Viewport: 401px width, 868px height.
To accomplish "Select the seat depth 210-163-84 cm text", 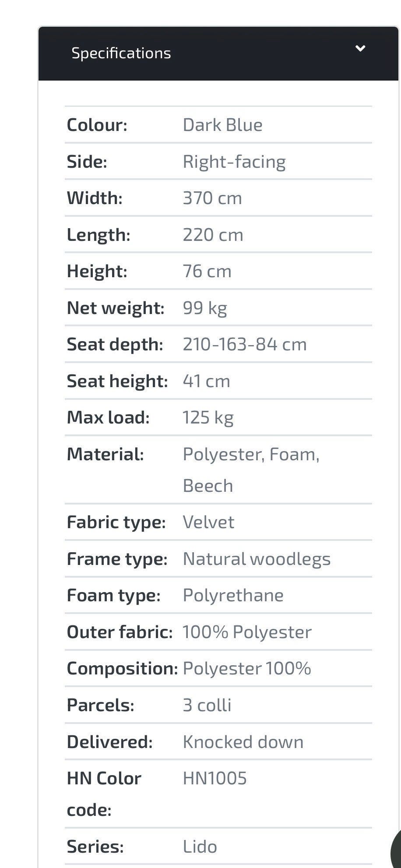I will (245, 345).
